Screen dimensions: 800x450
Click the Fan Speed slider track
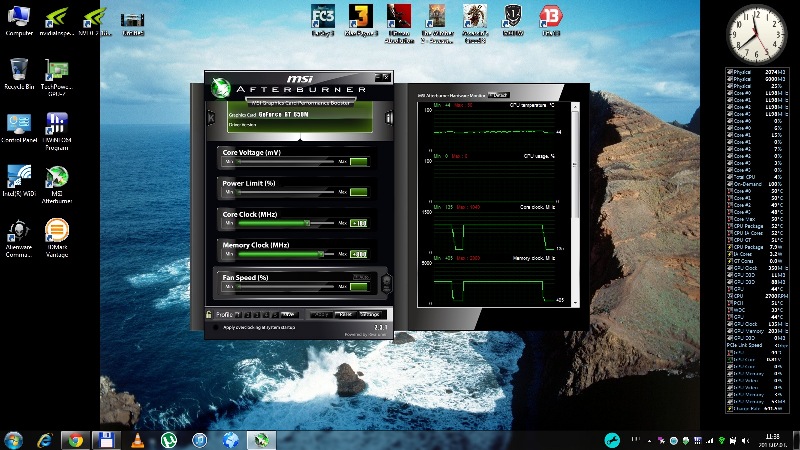pyautogui.click(x=286, y=287)
